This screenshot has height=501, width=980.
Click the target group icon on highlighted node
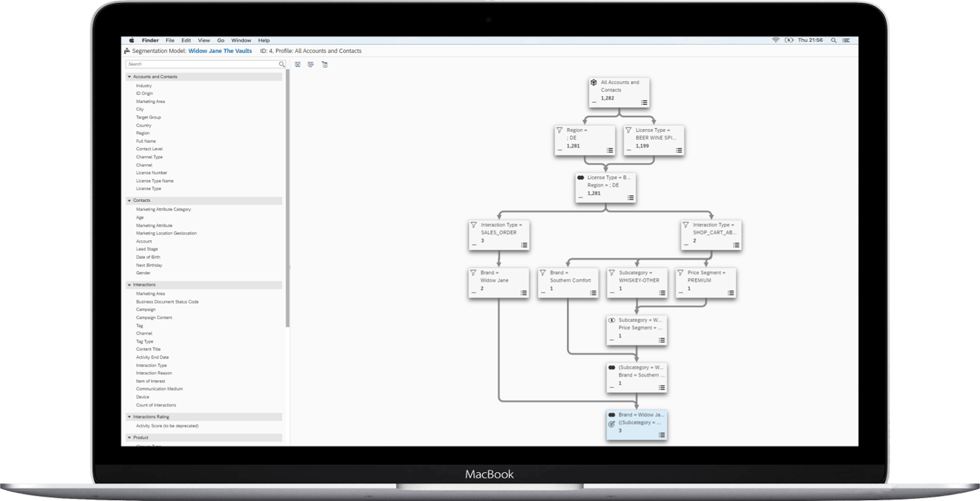coord(611,424)
